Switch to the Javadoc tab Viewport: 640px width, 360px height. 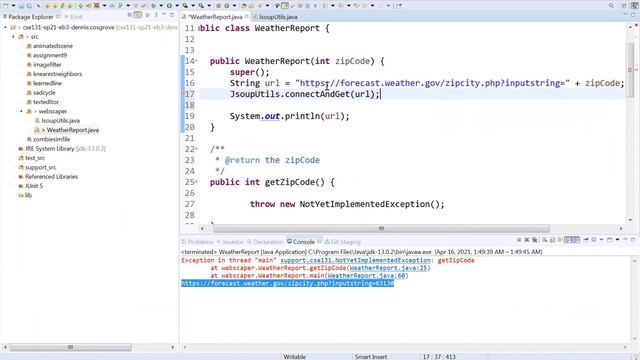coord(230,242)
